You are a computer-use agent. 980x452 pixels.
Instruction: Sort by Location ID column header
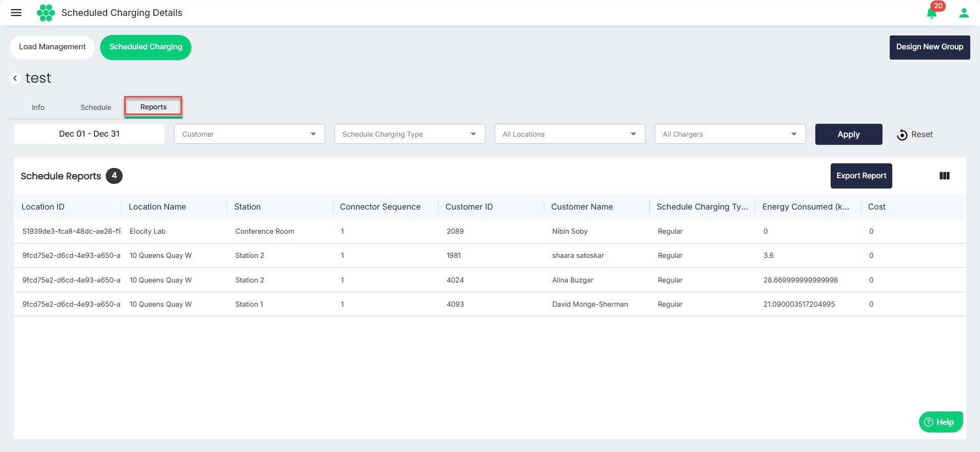point(43,206)
